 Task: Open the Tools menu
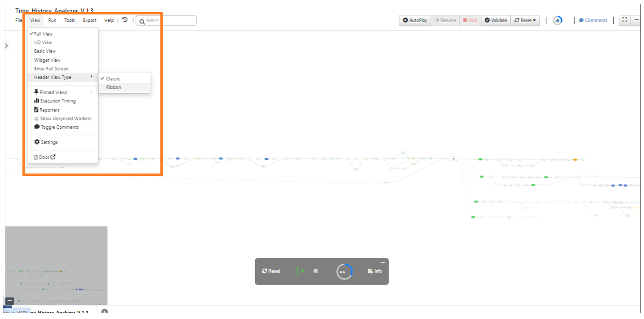[69, 20]
